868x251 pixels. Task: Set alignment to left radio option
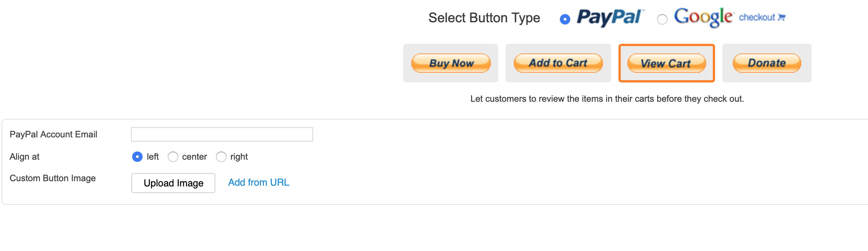(137, 157)
